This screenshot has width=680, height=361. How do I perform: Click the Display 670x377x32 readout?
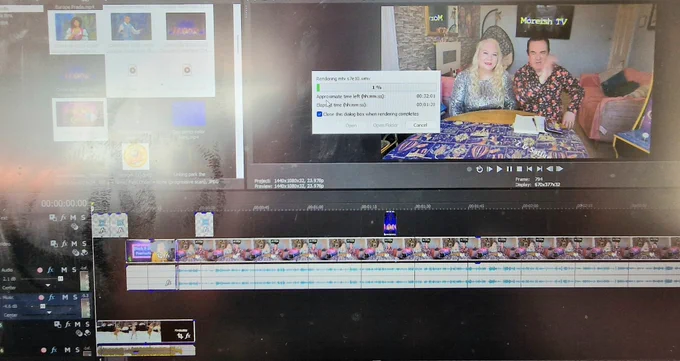click(x=538, y=184)
